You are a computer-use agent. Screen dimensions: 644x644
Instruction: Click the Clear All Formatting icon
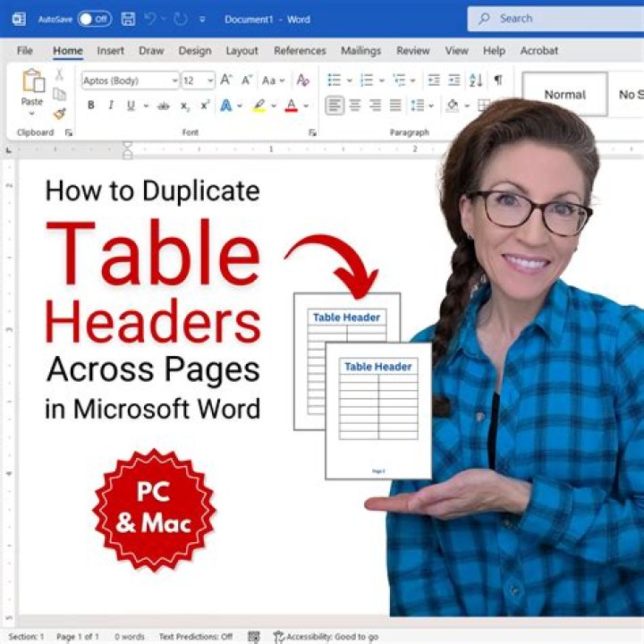pos(302,80)
